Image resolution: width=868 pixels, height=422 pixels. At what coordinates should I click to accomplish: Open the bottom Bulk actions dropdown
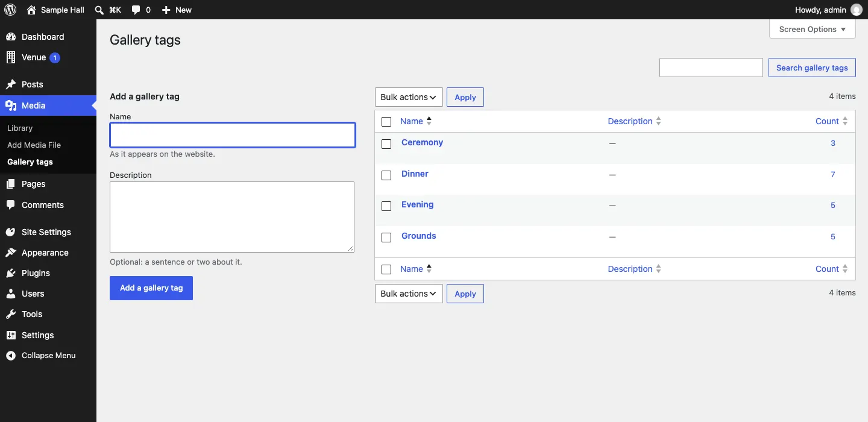pyautogui.click(x=409, y=294)
